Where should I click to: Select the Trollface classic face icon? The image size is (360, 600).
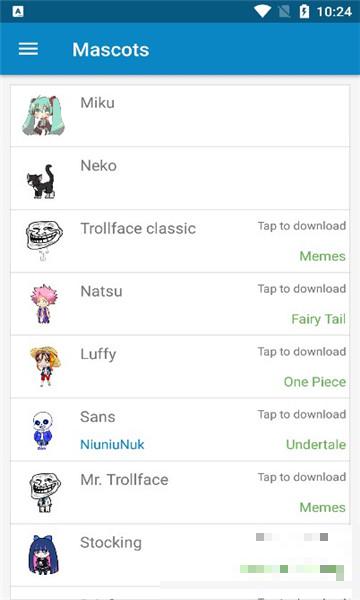click(x=44, y=241)
